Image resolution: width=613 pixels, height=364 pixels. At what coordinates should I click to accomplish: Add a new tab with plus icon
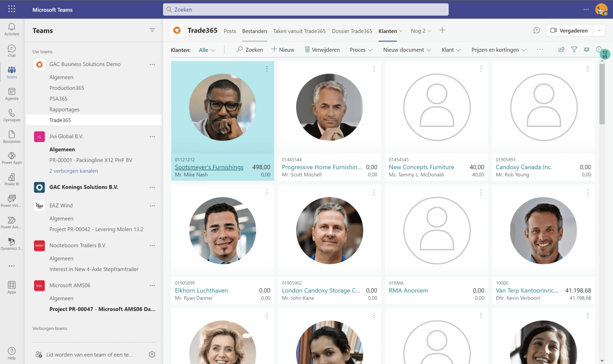tap(442, 30)
